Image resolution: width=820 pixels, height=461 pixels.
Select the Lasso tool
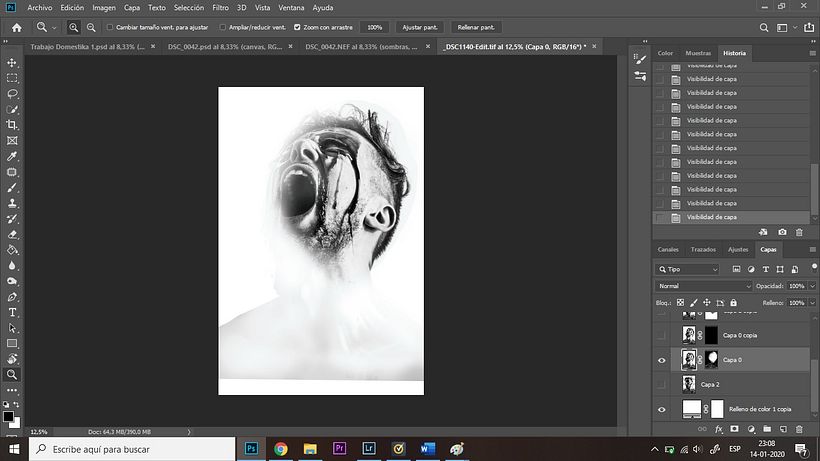point(12,94)
